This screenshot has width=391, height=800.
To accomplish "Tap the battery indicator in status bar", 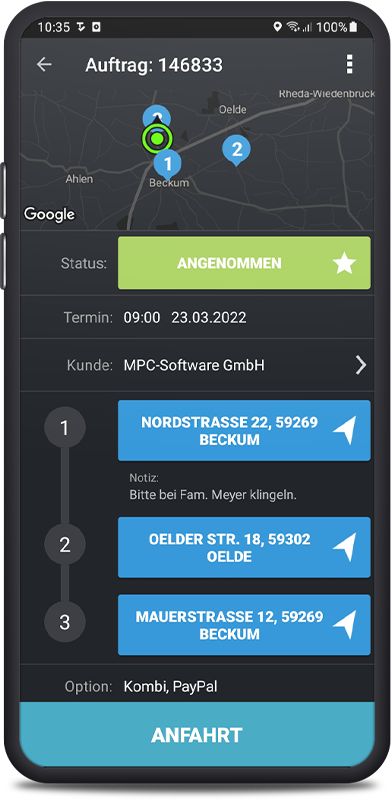I will point(353,27).
